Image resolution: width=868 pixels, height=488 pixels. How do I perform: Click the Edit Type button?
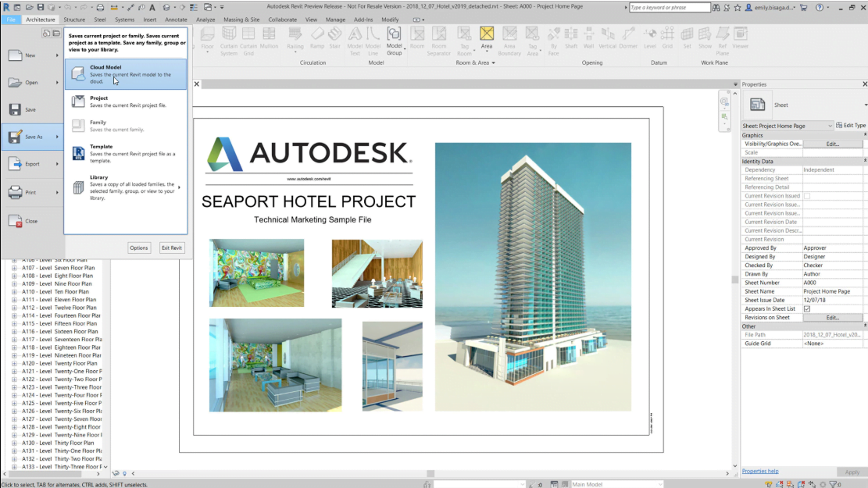851,126
